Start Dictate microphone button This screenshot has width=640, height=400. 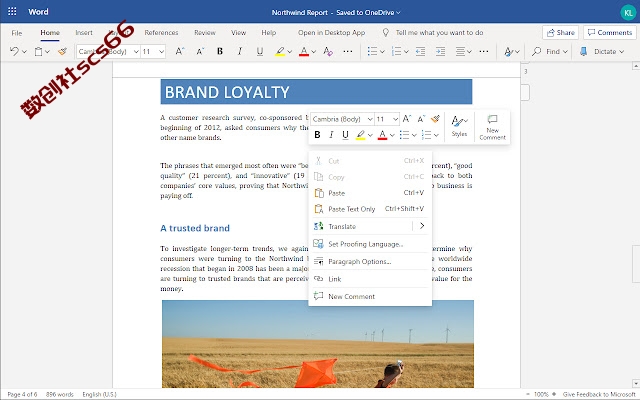tap(598, 51)
